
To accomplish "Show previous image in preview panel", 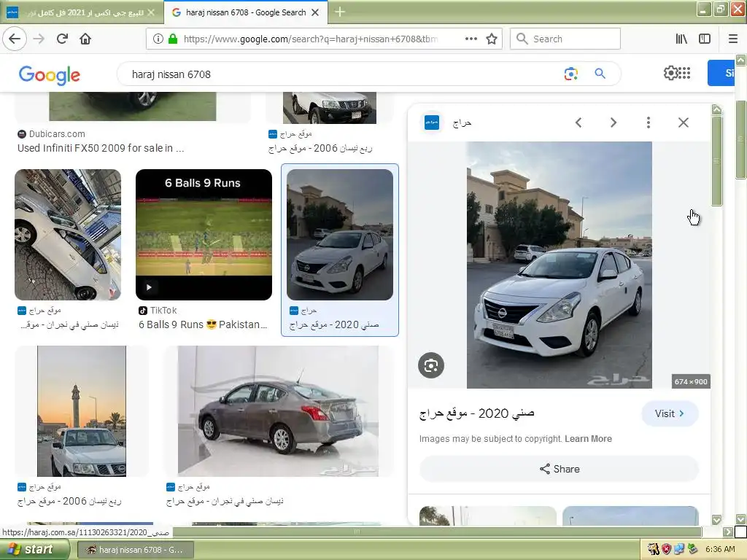I will pos(578,122).
